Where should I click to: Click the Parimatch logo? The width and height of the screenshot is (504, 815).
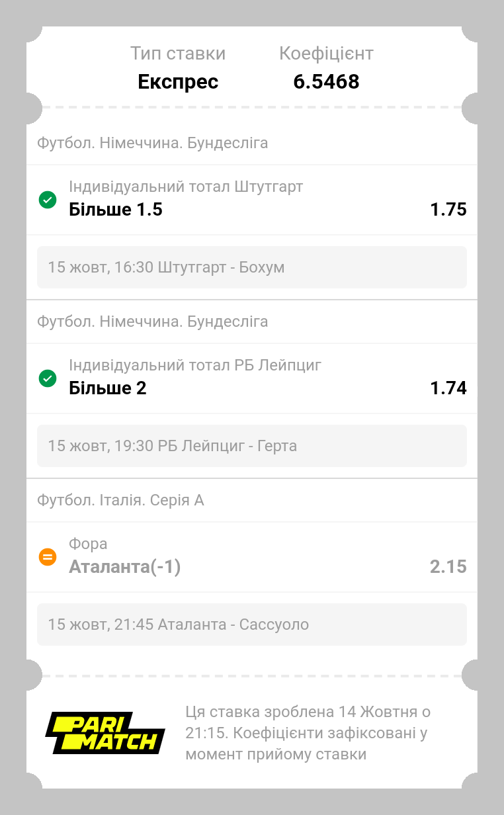tap(105, 733)
